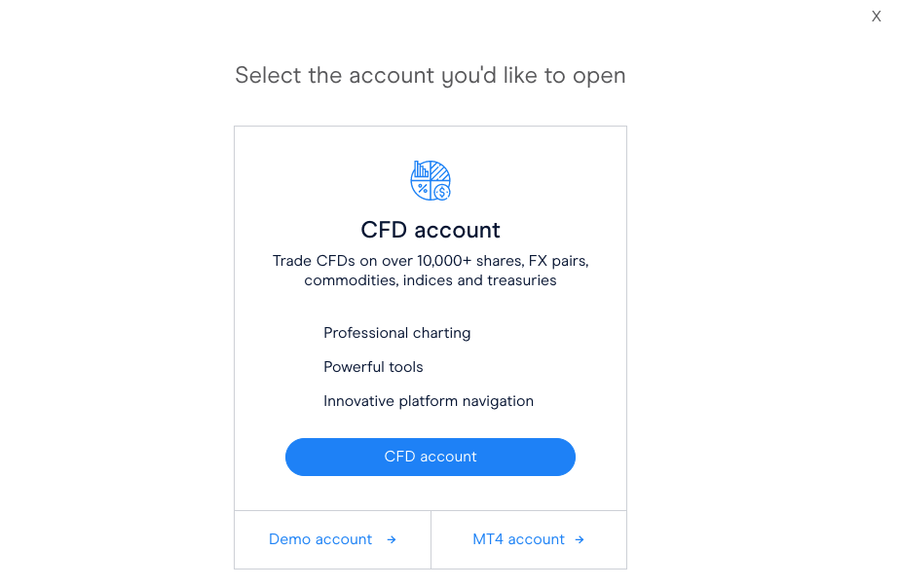Close the account selection dialog
The image size is (899, 588).
click(x=876, y=16)
